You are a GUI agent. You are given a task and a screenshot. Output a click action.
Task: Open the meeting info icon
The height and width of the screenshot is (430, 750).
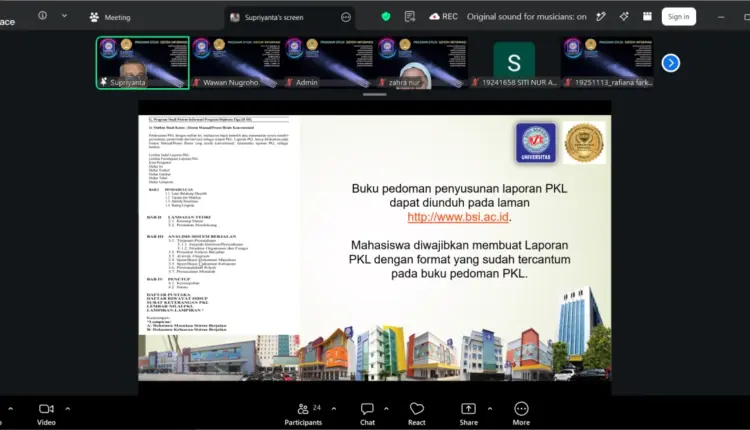43,16
